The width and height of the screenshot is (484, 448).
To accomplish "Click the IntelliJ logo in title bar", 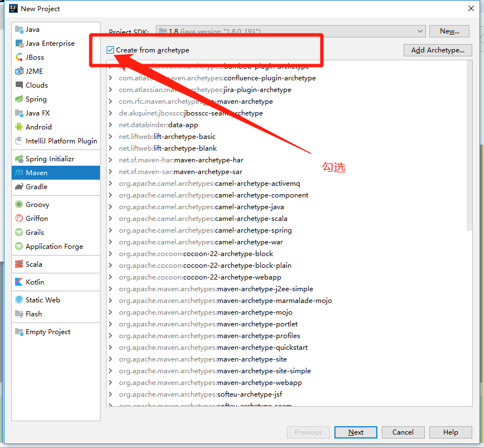I will tap(13, 8).
